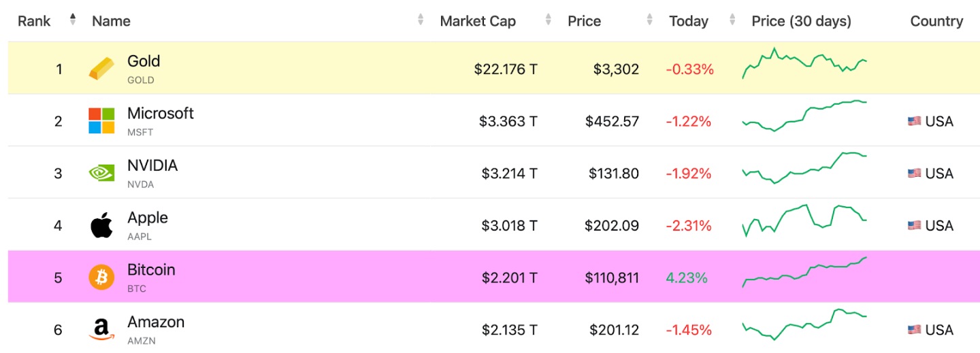Viewport: 980px width, 353px height.
Task: Click the Apple logo icon
Action: [102, 225]
